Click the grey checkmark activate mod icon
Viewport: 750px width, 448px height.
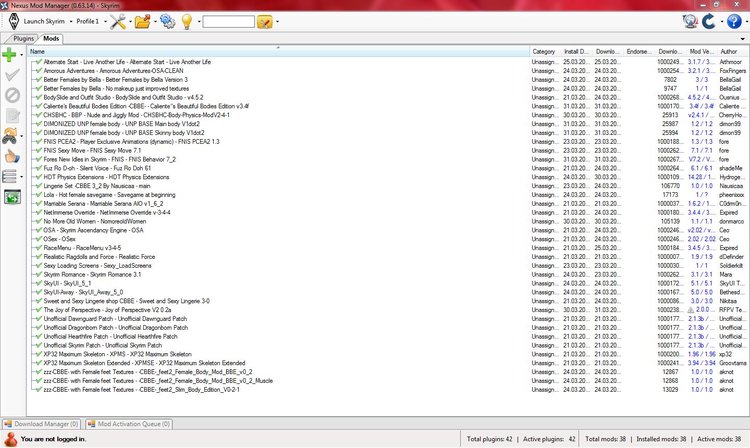click(x=12, y=75)
